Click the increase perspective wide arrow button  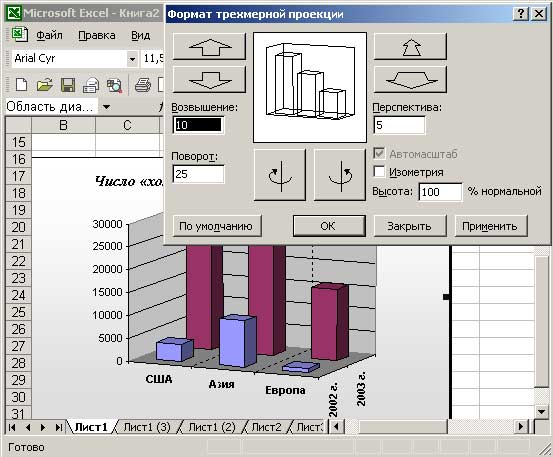(410, 80)
